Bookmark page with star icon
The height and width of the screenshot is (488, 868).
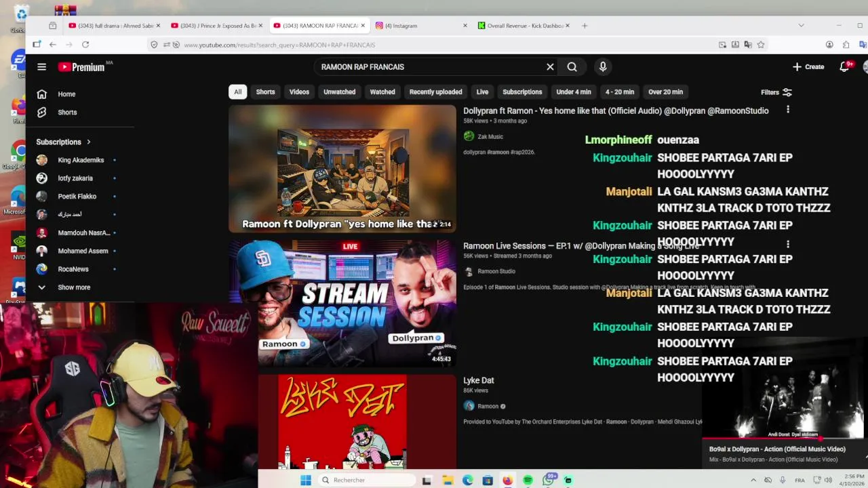pos(761,45)
